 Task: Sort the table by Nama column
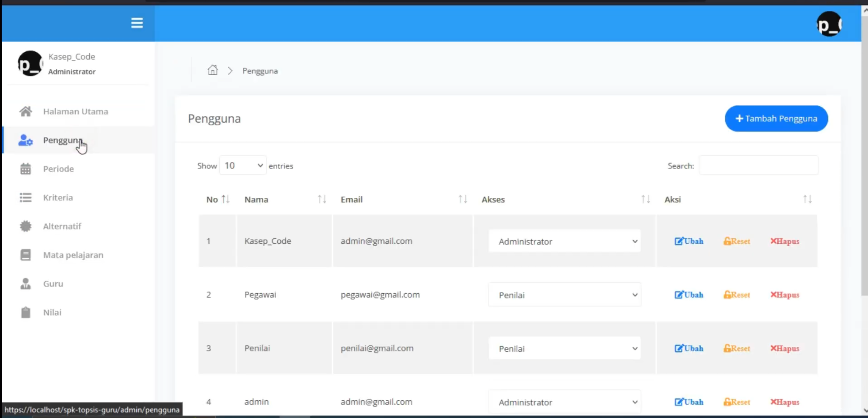coord(322,199)
